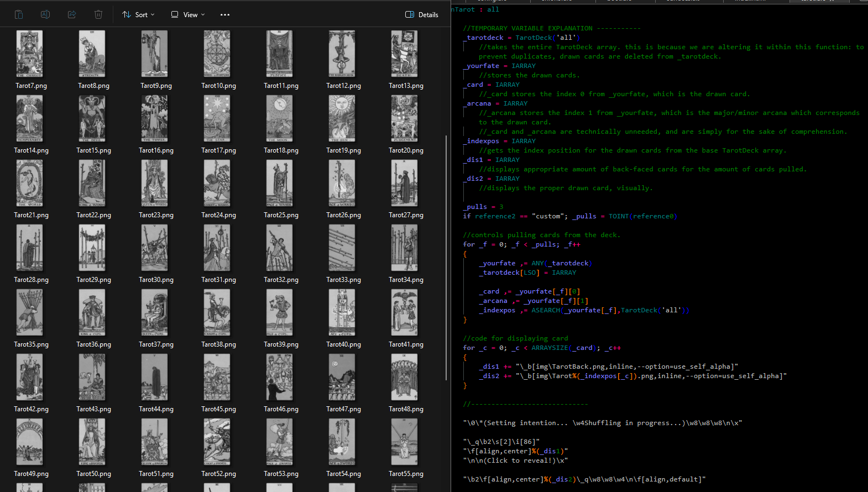Click the file name Tarot55.png

(x=406, y=474)
